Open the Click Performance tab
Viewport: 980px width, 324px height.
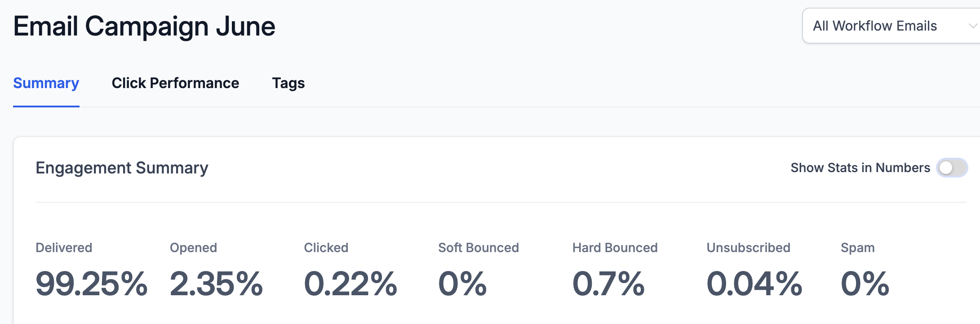(x=175, y=83)
